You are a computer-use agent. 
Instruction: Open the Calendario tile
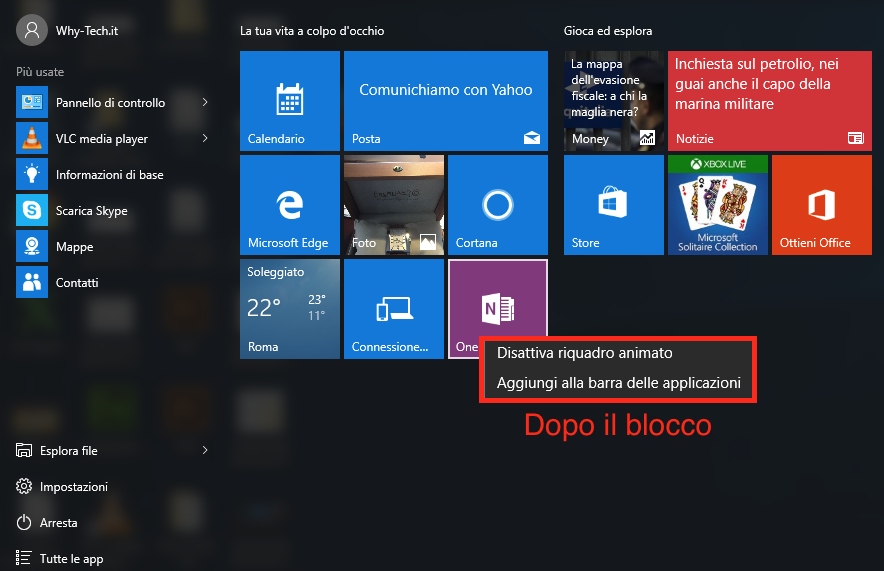click(290, 101)
